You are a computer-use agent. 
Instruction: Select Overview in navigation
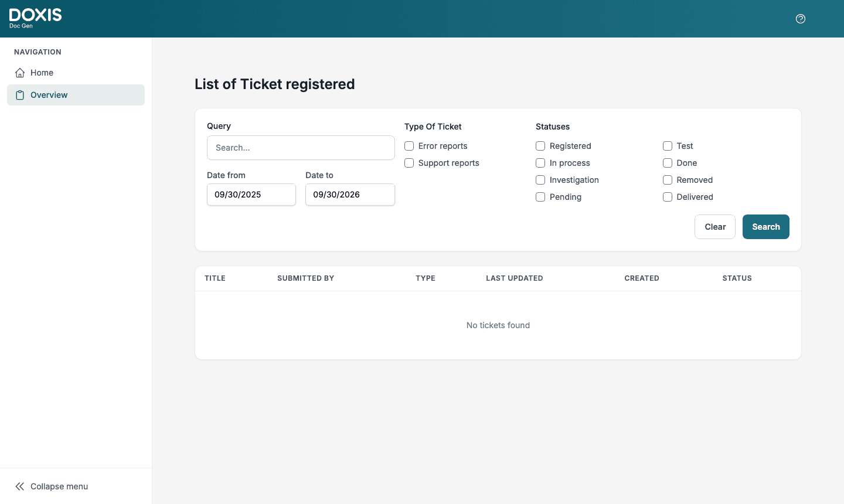click(x=76, y=95)
